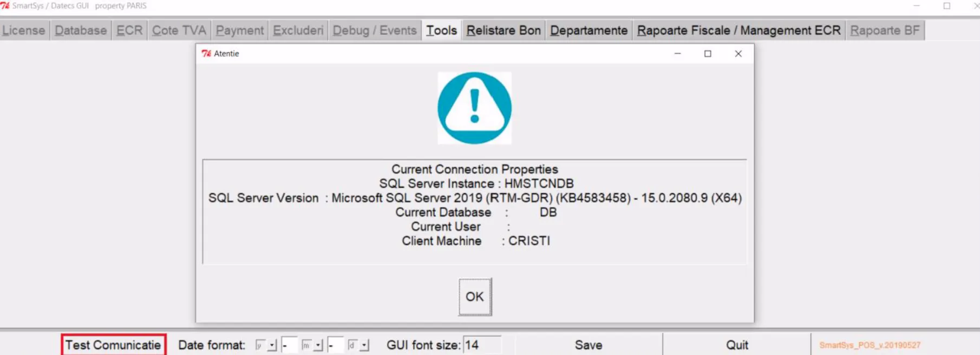Click the Quit button
Viewport: 980px width, 355px height.
pos(737,345)
